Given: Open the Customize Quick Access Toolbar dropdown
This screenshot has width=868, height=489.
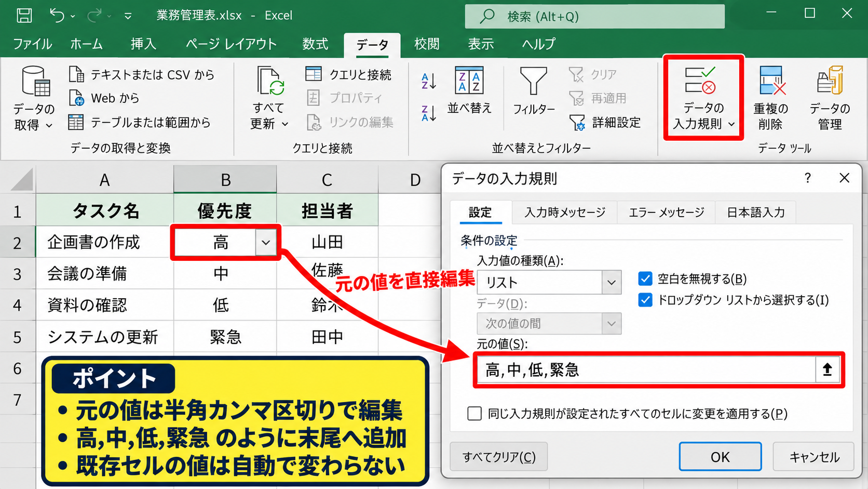Looking at the screenshot, I should [128, 17].
